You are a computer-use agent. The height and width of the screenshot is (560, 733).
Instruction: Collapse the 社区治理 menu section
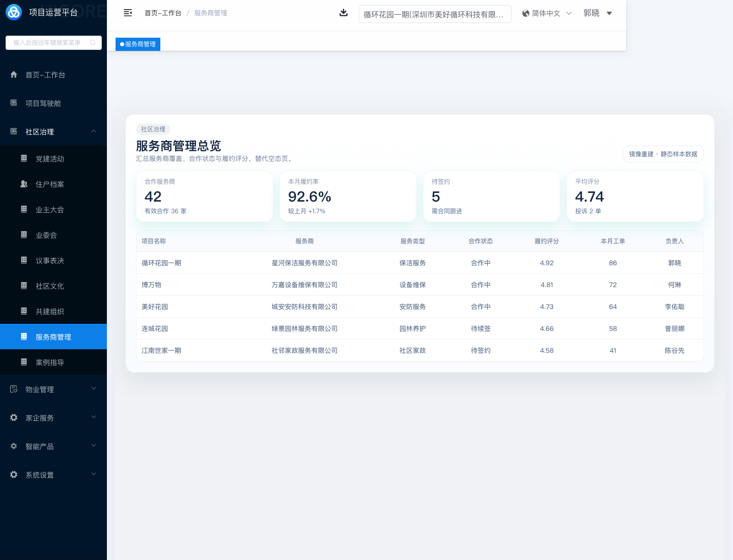pyautogui.click(x=94, y=131)
